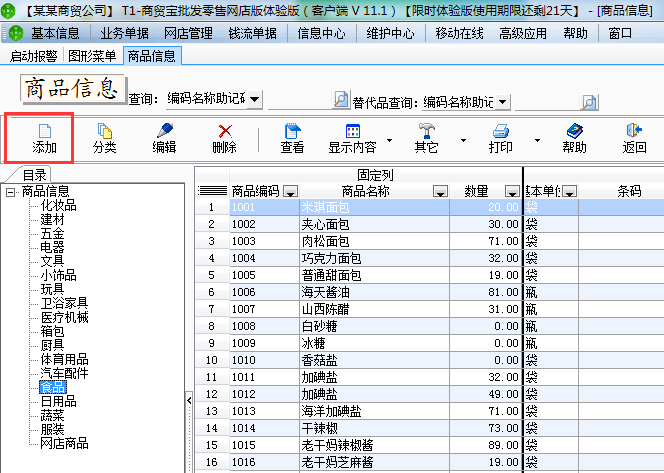664x473 pixels.
Task: Click the 其它 hammer icon
Action: pyautogui.click(x=426, y=131)
